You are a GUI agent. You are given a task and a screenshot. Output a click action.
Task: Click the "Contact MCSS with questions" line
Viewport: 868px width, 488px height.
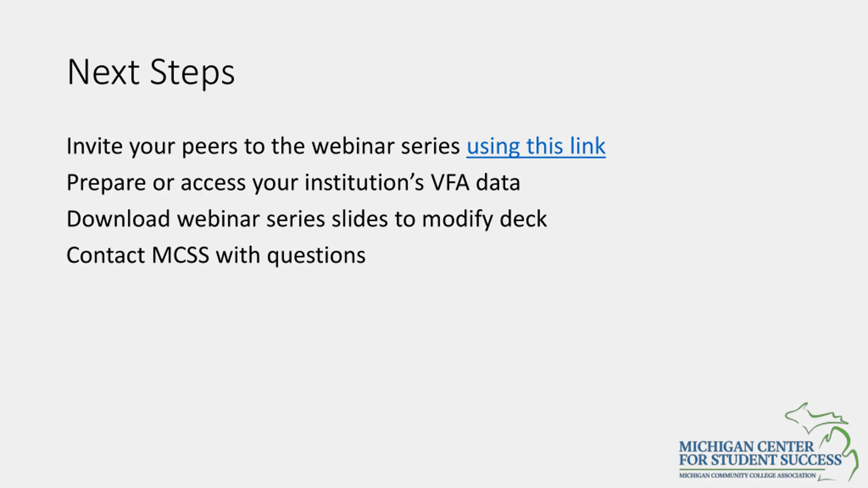(216, 255)
